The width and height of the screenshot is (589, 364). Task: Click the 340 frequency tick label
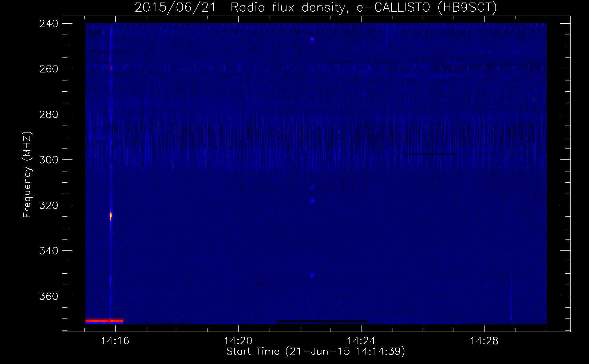pyautogui.click(x=49, y=251)
